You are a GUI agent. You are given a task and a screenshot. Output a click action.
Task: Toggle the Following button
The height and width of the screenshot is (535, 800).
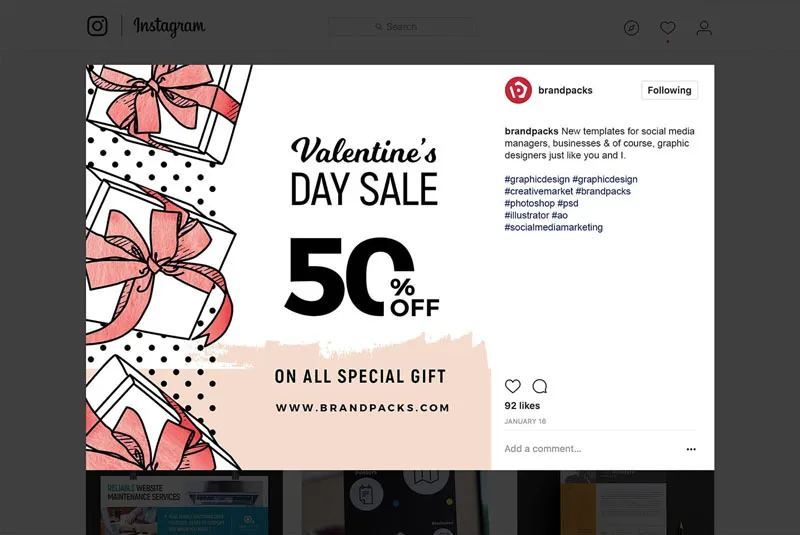pyautogui.click(x=669, y=90)
